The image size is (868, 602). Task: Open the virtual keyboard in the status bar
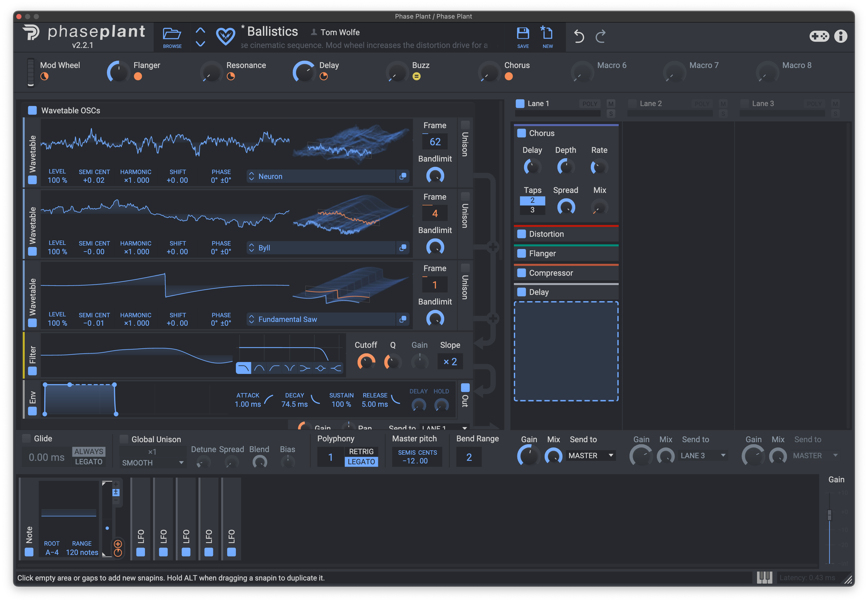pyautogui.click(x=764, y=578)
